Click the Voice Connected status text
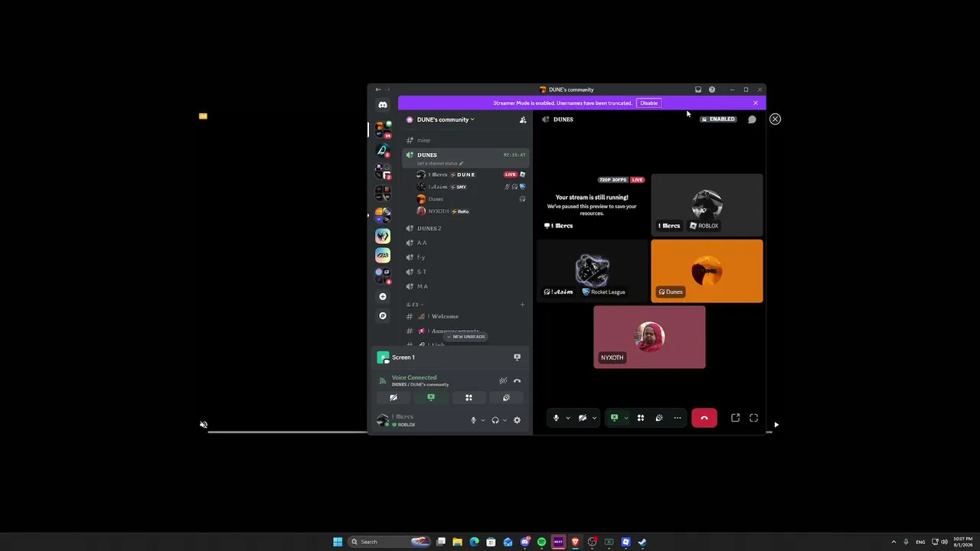This screenshot has height=551, width=980. click(414, 377)
